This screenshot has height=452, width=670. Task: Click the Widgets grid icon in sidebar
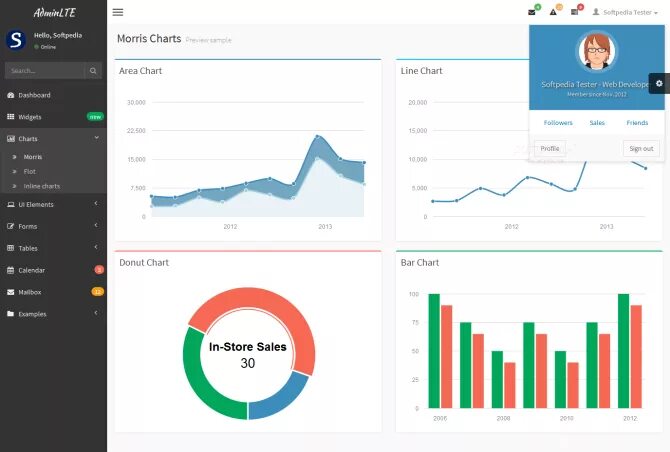(11, 117)
